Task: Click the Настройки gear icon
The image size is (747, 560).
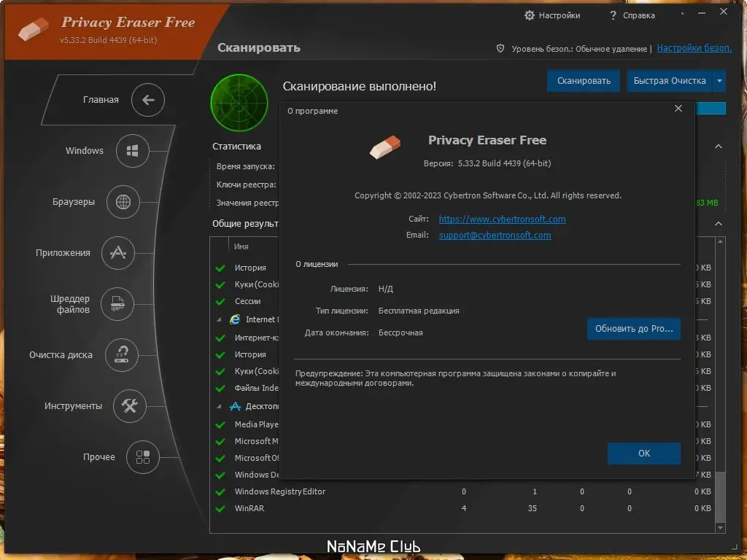Action: tap(530, 15)
